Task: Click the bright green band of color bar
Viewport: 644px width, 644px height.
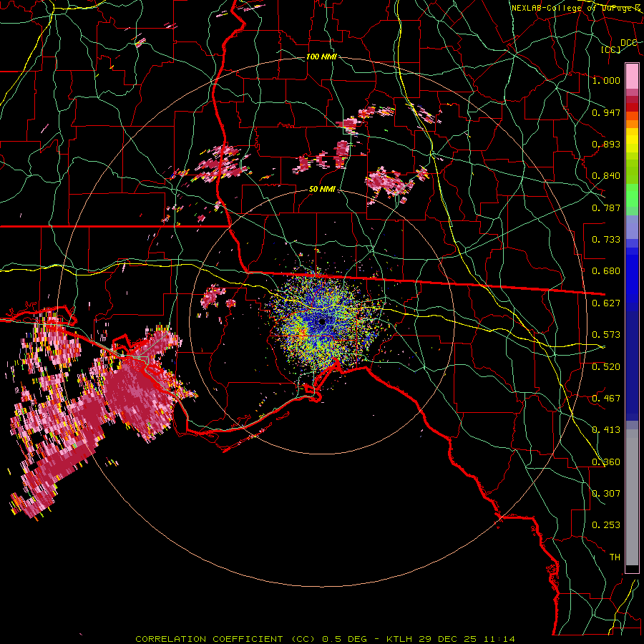Action: (632, 195)
